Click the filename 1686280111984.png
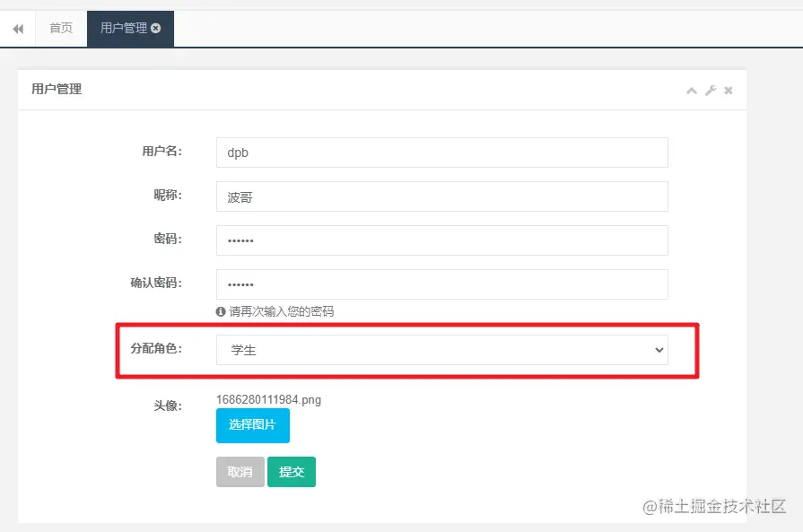 (x=268, y=399)
